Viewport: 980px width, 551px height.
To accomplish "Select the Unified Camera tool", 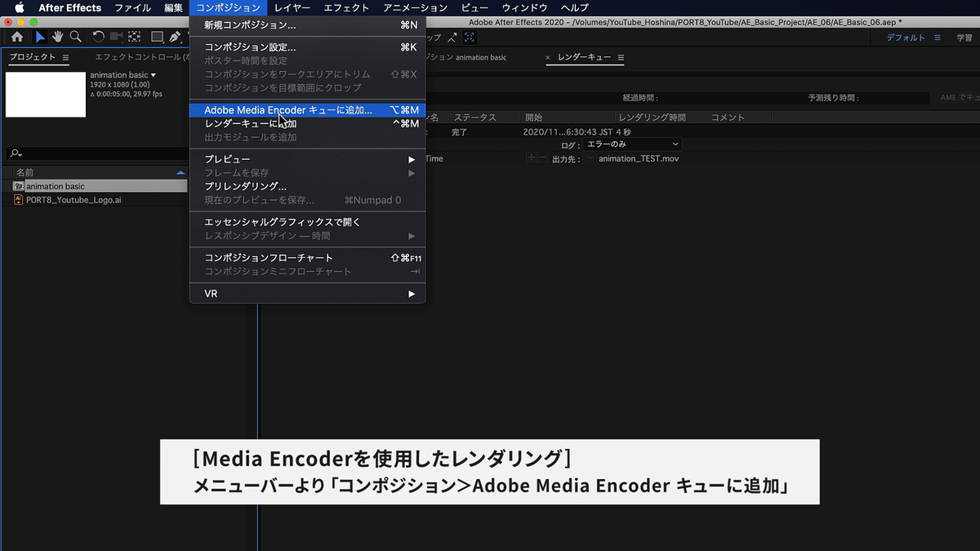I will pyautogui.click(x=116, y=37).
